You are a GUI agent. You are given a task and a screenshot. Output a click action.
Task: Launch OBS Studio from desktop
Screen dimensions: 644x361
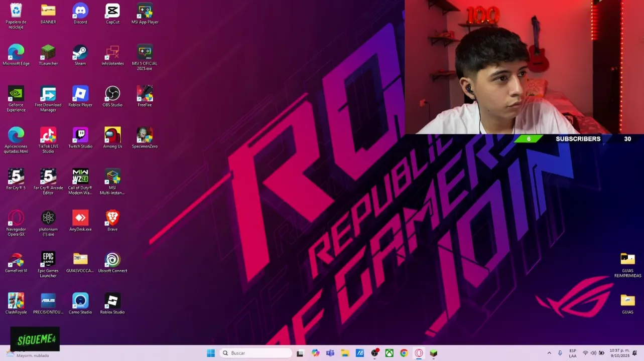[x=112, y=96]
